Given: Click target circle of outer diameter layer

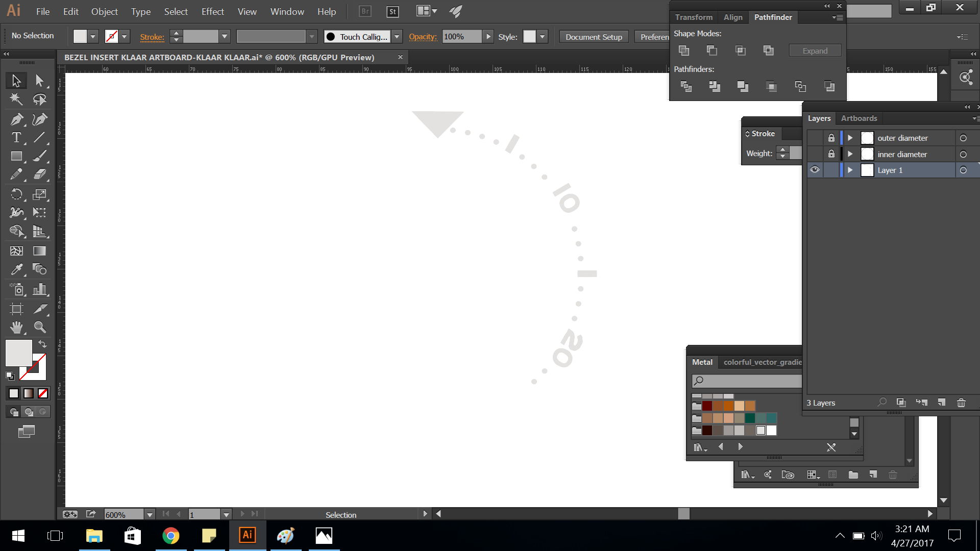Looking at the screenshot, I should click(x=963, y=138).
